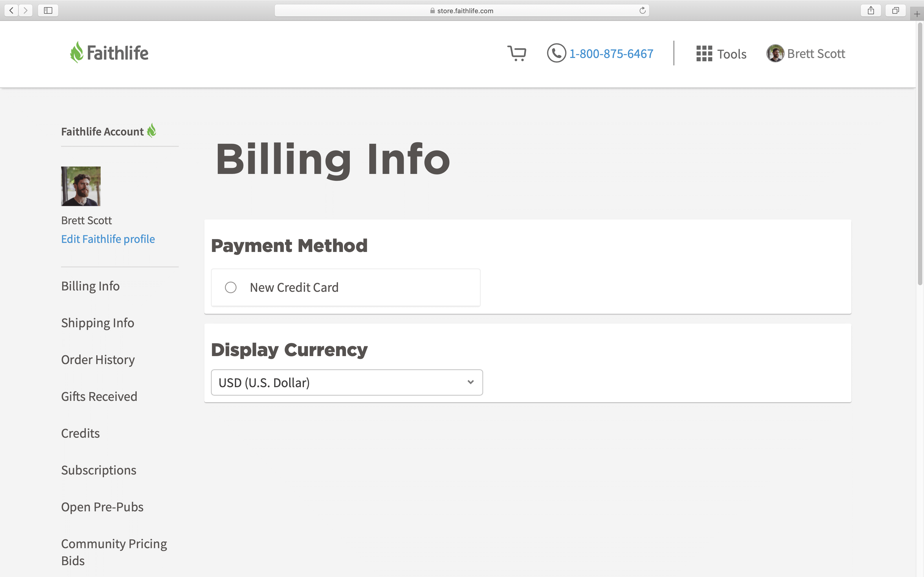Show the tab overview icon
Viewport: 924px width, 577px height.
[895, 10]
